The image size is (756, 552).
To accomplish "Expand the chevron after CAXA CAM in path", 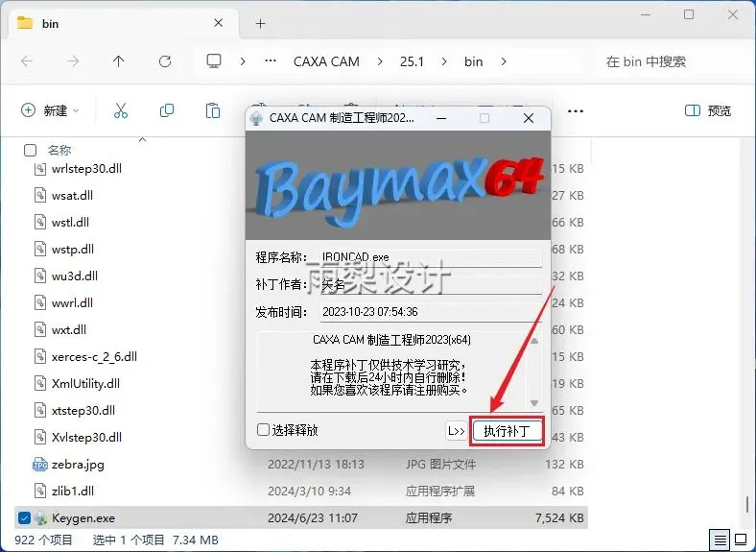I will coord(380,61).
